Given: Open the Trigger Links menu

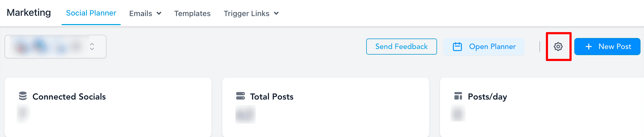Looking at the screenshot, I should 246,13.
